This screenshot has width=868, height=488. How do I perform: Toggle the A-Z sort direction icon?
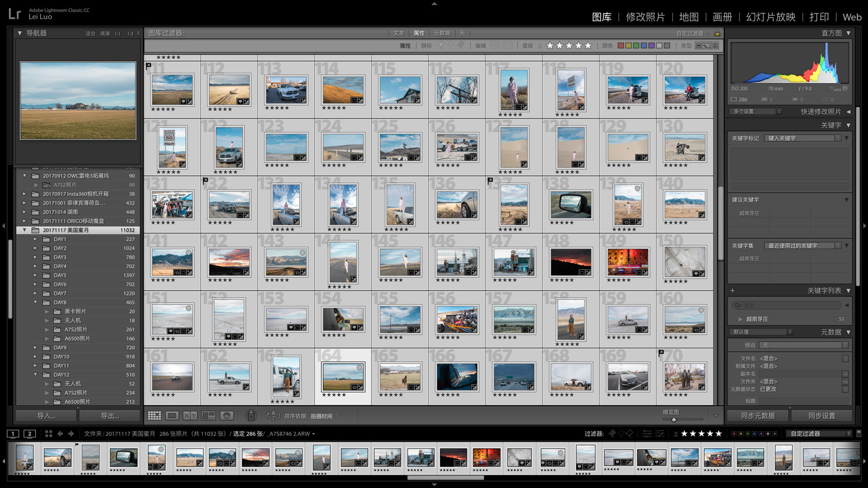click(x=273, y=416)
